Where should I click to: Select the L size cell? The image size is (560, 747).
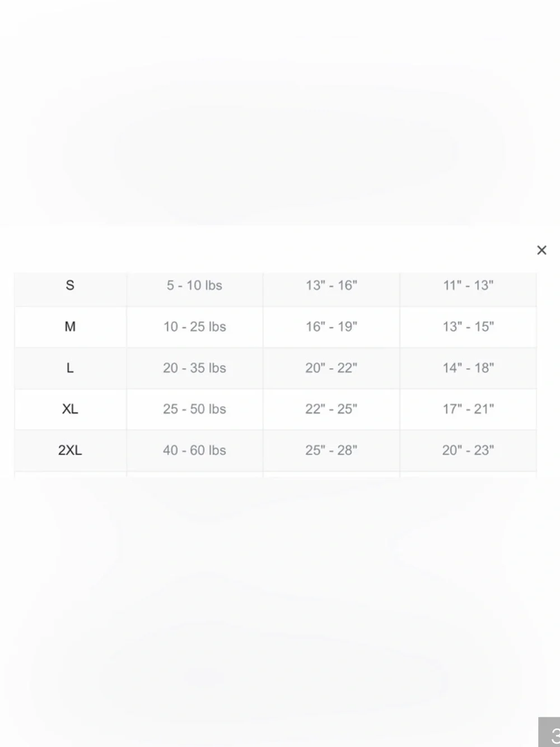click(x=70, y=368)
